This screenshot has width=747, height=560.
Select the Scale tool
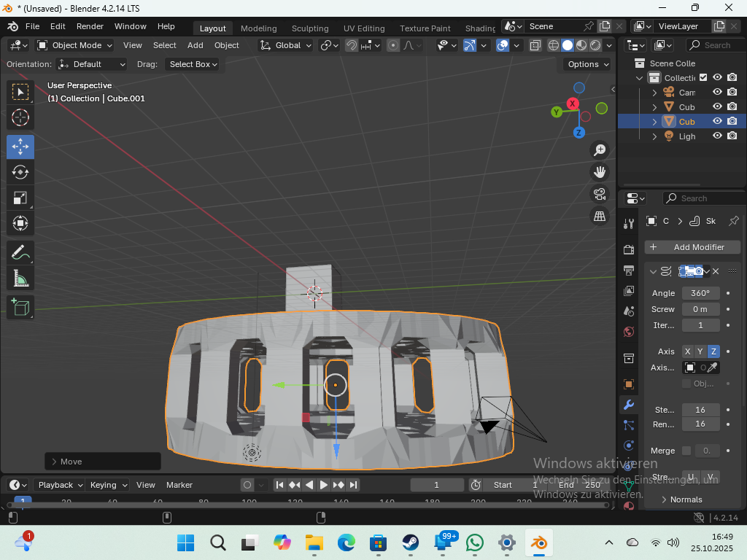[x=20, y=198]
